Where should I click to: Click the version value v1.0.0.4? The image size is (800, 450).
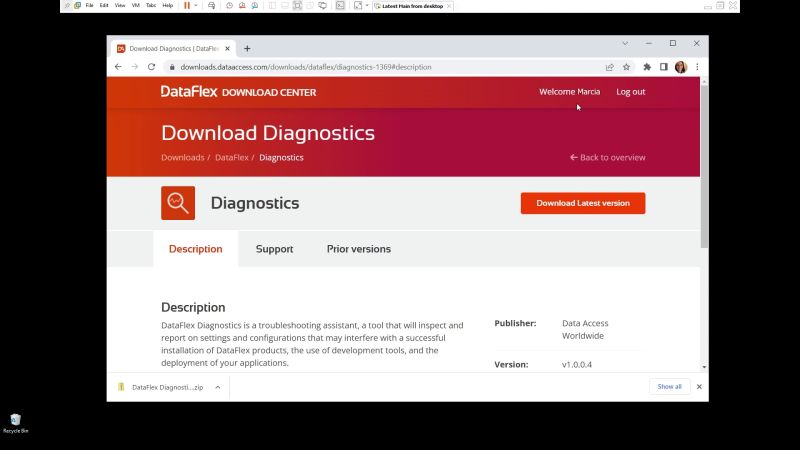(577, 364)
